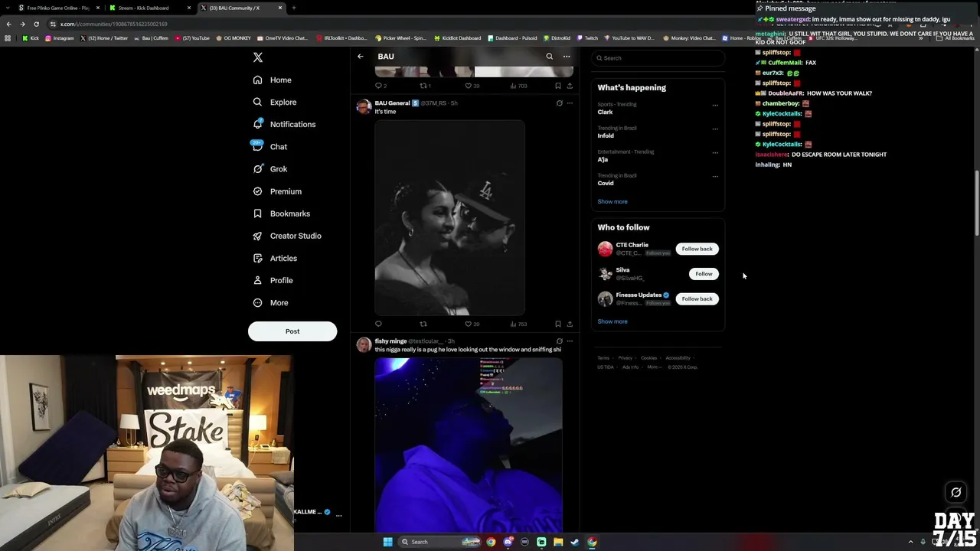Viewport: 980px width, 551px height.
Task: Open account switcher dots beside KALLME
Action: click(338, 515)
